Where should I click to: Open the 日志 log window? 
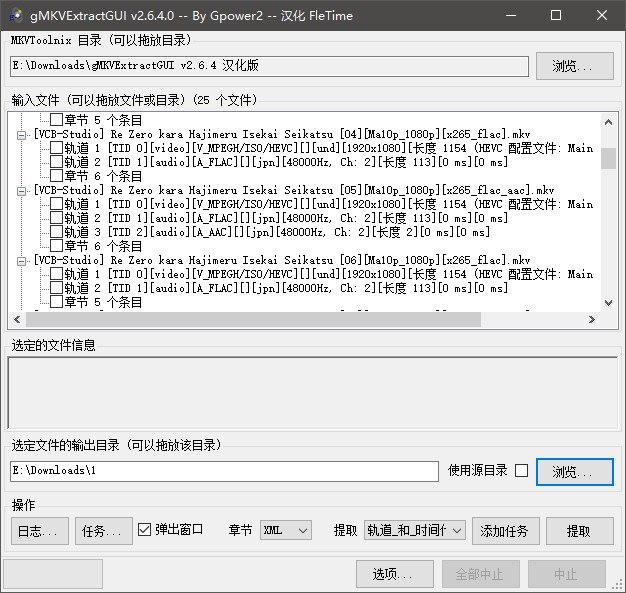pyautogui.click(x=40, y=530)
